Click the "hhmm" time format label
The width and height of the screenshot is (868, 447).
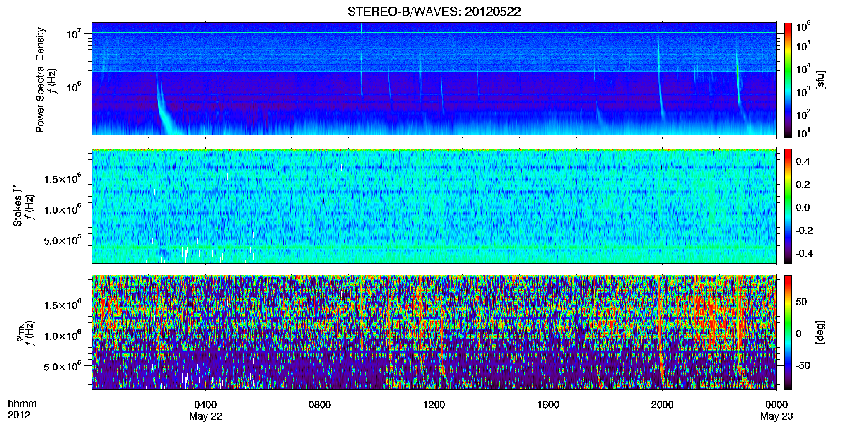point(22,404)
